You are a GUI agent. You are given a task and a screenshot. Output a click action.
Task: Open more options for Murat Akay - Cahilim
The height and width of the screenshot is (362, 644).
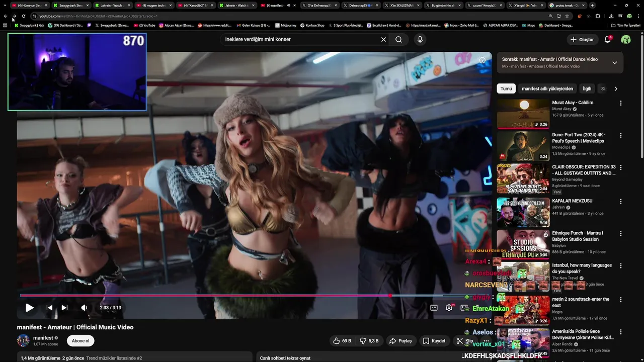pos(621,103)
